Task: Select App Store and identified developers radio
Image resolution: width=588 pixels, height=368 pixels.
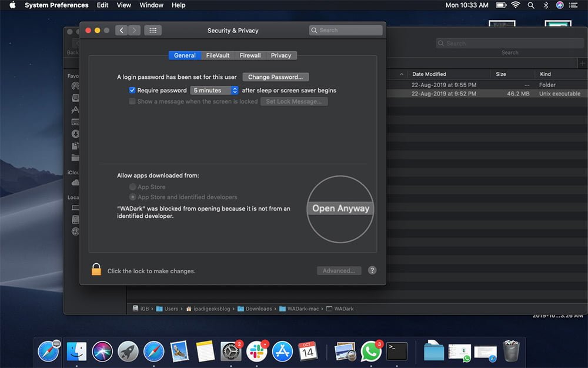Action: point(132,197)
